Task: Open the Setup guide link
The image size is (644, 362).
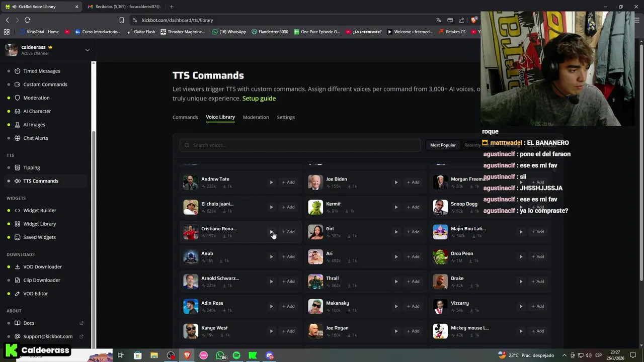Action: (x=259, y=99)
